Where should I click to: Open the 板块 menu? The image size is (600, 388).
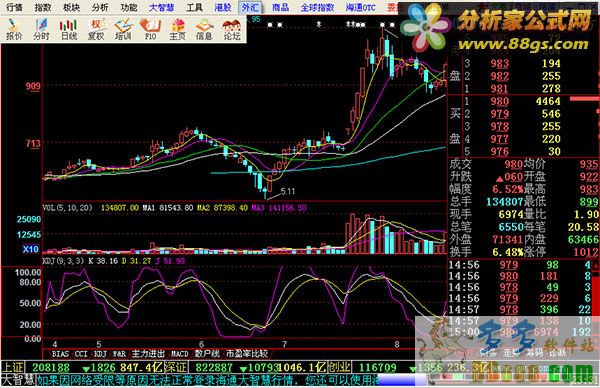pyautogui.click(x=72, y=7)
